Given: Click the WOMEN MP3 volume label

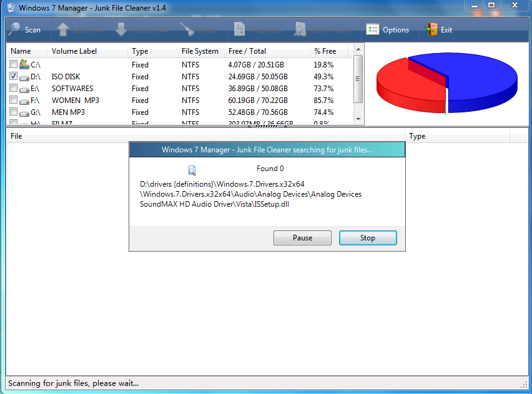Looking at the screenshot, I should [76, 101].
